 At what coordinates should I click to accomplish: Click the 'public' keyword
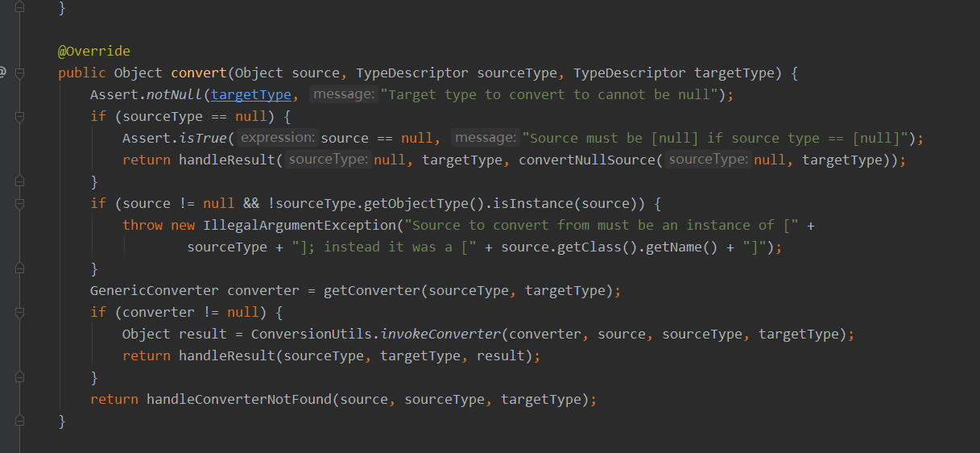click(x=82, y=73)
